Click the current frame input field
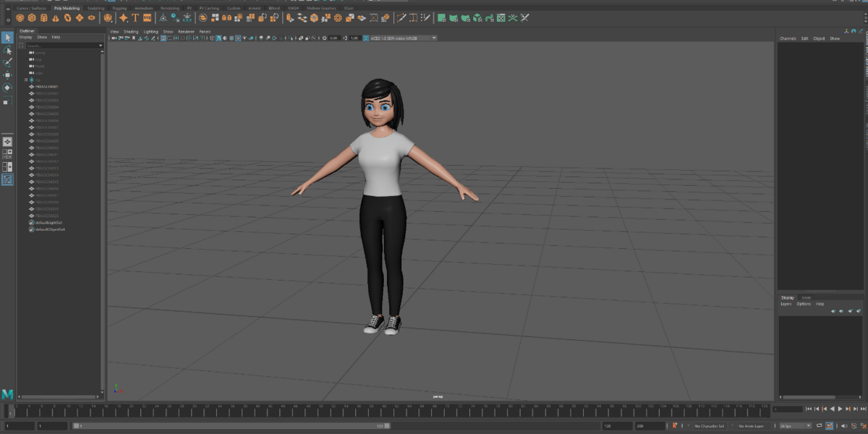The width and height of the screenshot is (868, 434). [786, 409]
